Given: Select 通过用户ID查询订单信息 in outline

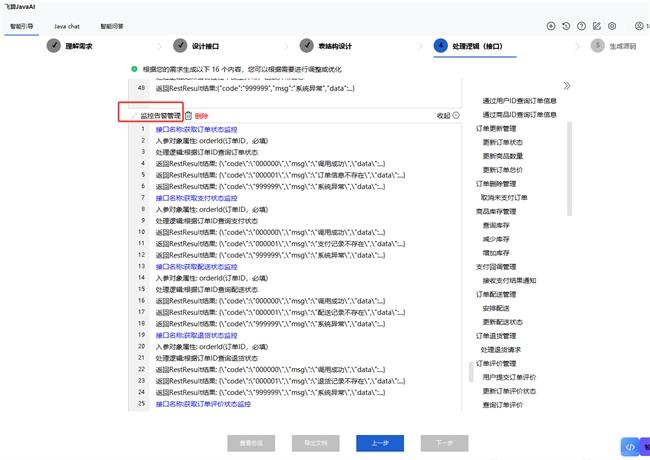Looking at the screenshot, I should (x=519, y=101).
